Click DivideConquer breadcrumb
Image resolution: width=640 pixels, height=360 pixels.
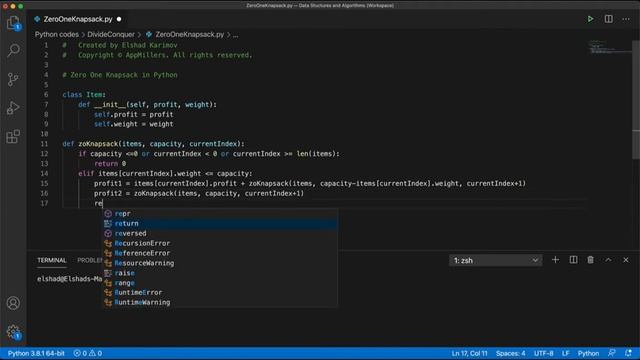coord(111,35)
